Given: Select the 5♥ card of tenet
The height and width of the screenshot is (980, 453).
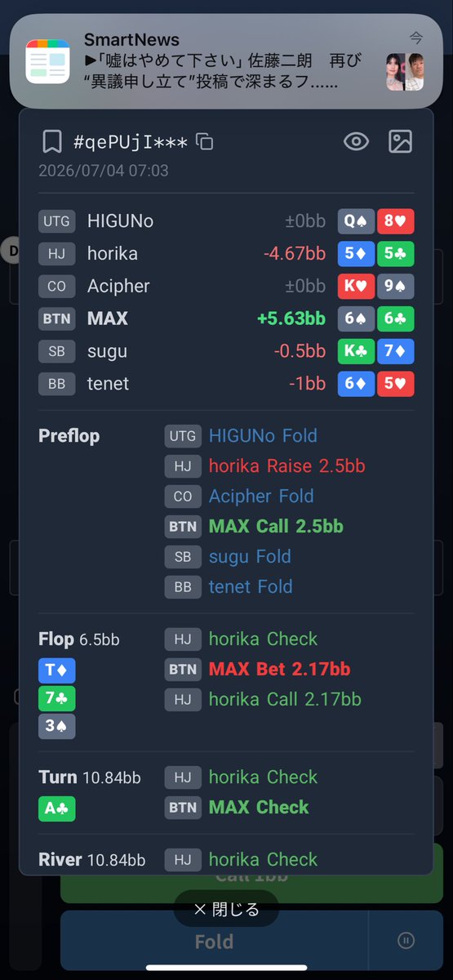Looking at the screenshot, I should click(x=395, y=384).
